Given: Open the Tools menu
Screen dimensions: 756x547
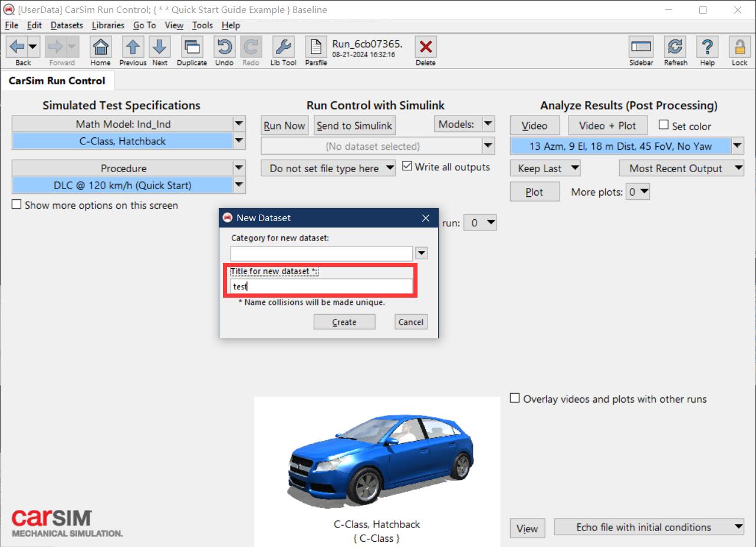Looking at the screenshot, I should coord(202,25).
